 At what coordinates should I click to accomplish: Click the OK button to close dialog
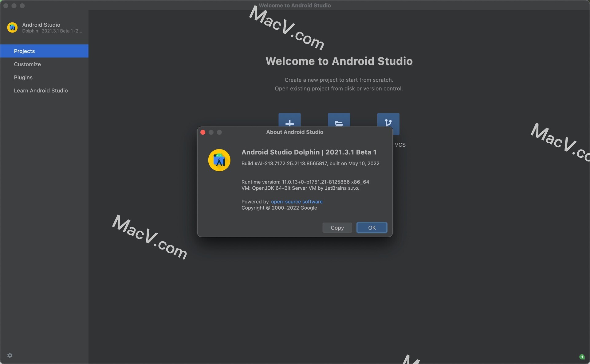pos(372,228)
